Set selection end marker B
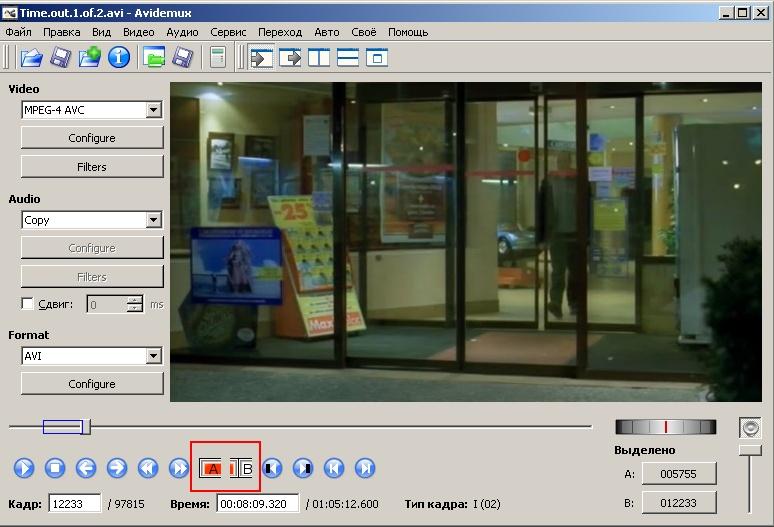The height and width of the screenshot is (527, 774). (241, 468)
